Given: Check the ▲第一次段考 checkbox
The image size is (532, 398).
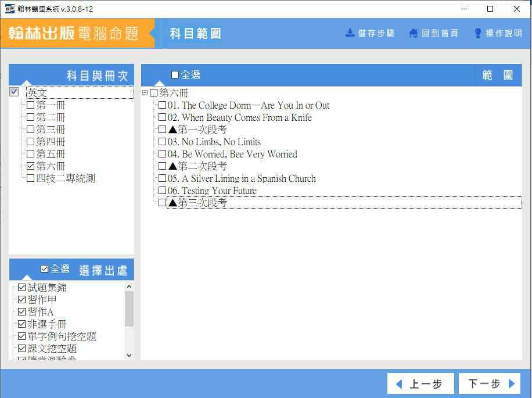Looking at the screenshot, I should pos(162,129).
